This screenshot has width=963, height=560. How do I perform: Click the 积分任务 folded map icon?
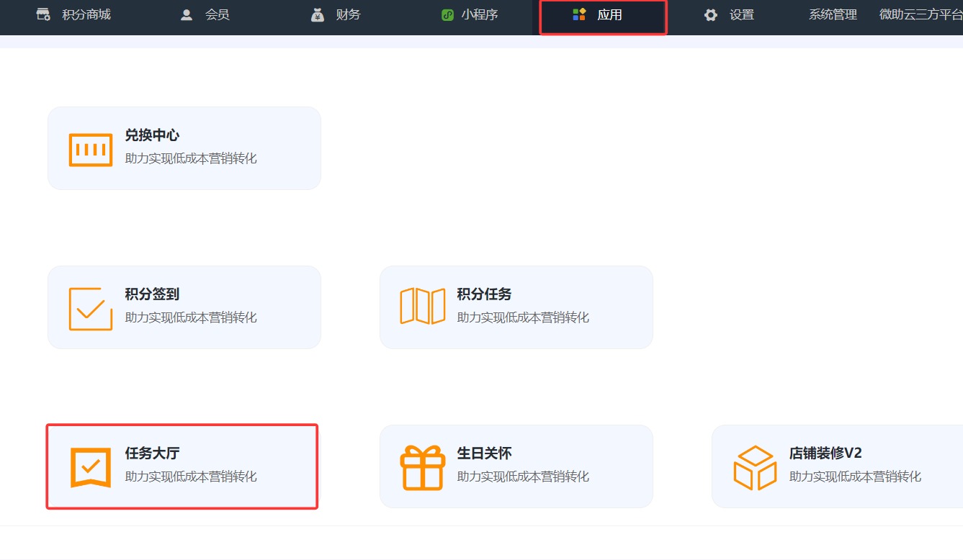click(x=423, y=307)
